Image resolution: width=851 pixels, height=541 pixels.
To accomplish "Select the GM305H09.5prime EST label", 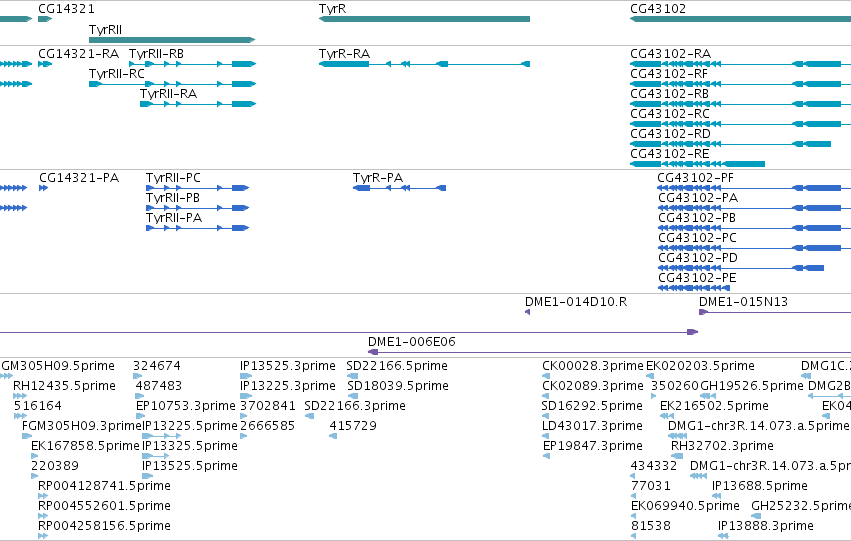I will click(58, 366).
